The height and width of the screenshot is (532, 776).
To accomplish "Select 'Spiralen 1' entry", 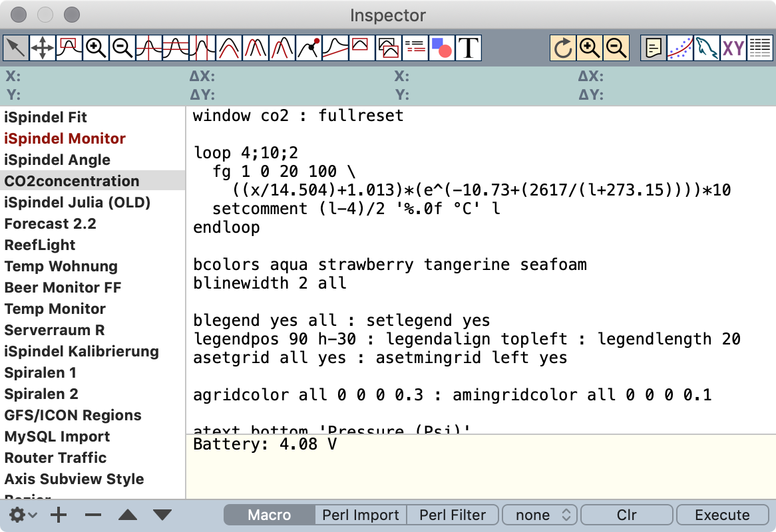I will pos(93,372).
